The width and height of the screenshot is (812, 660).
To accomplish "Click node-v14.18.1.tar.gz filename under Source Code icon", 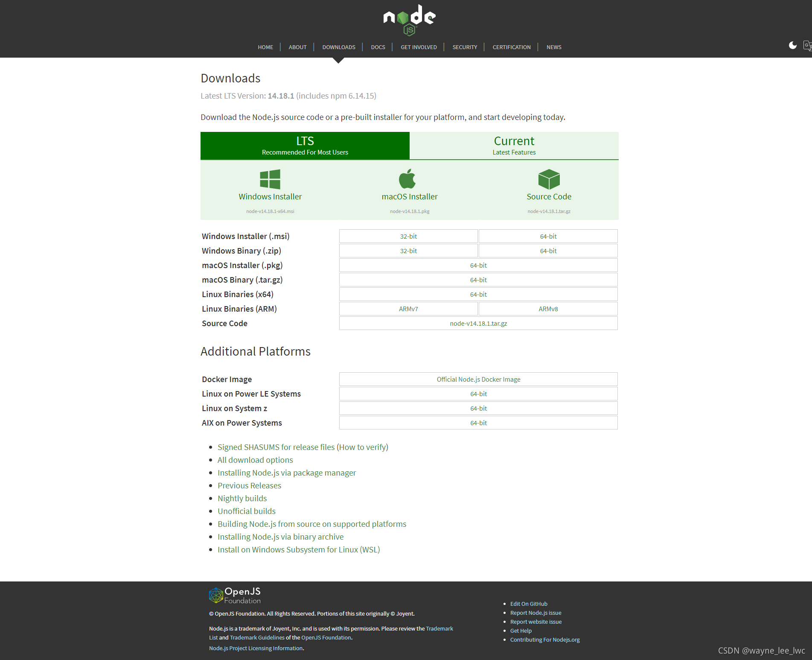I will coord(549,211).
